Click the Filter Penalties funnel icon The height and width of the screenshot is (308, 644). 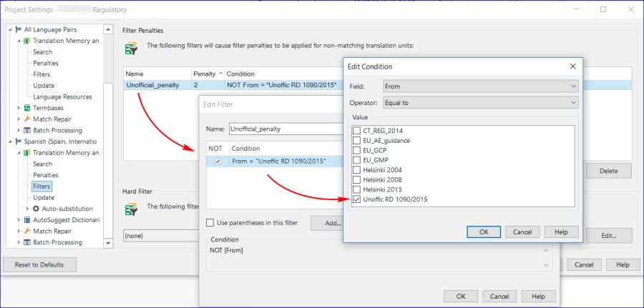[131, 48]
